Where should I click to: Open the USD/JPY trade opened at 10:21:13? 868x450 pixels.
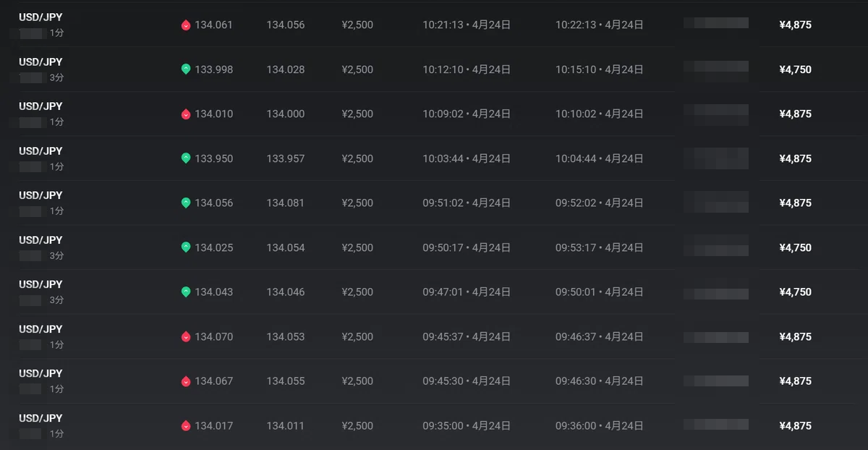click(41, 17)
